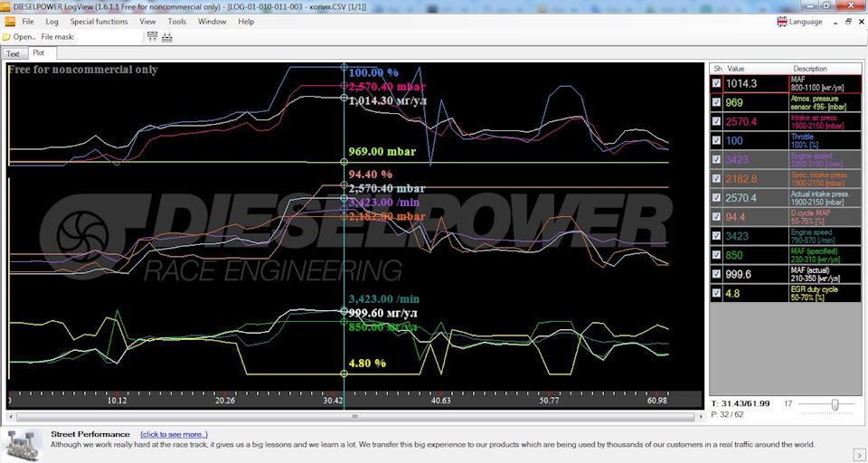
Task: Select the 2182.8 value cell
Action: (x=756, y=179)
